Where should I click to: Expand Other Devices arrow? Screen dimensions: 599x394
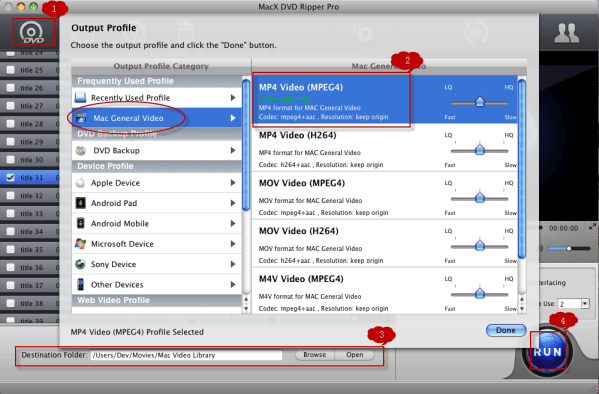tap(233, 285)
